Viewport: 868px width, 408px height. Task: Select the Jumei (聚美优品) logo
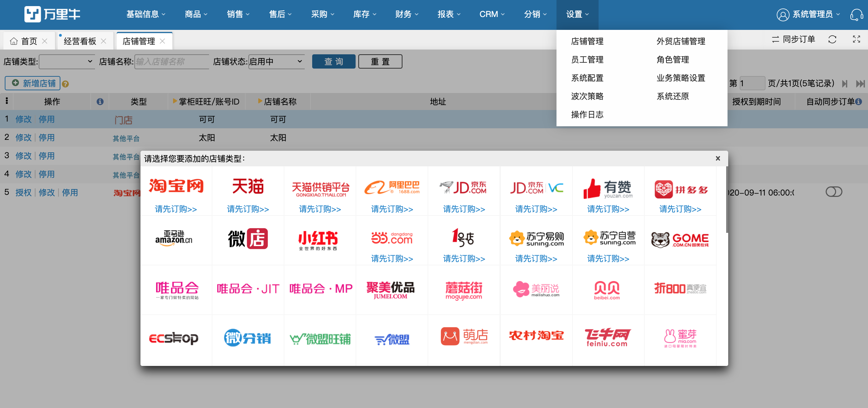pyautogui.click(x=391, y=290)
